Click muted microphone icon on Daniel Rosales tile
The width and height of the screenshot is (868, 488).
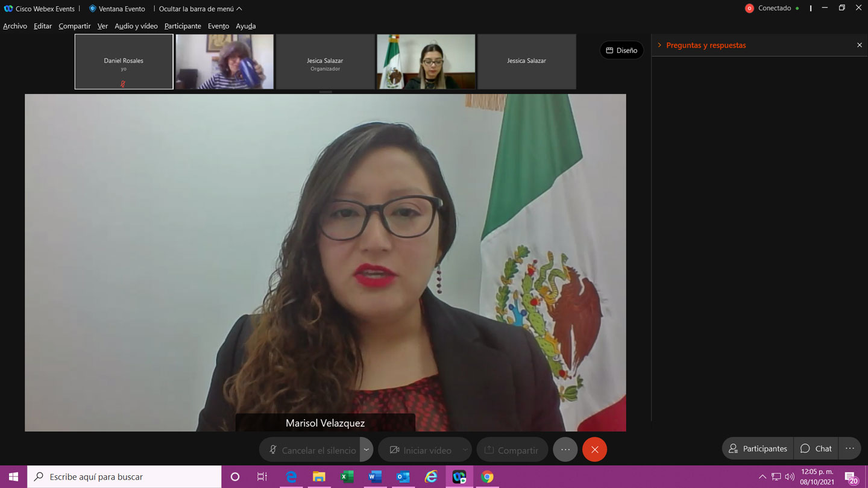[123, 84]
